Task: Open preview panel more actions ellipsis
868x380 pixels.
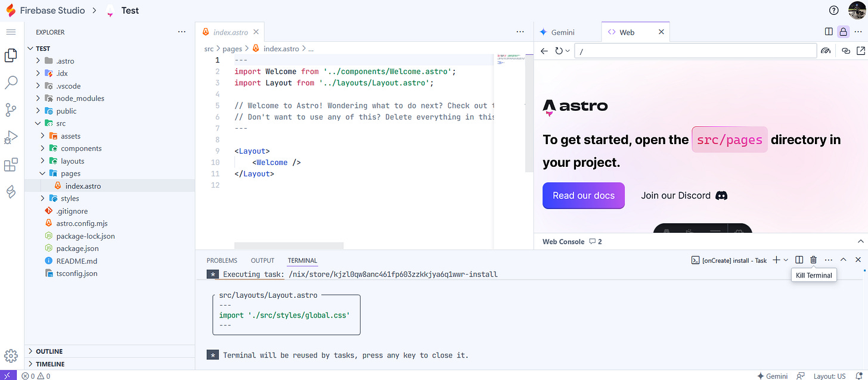Action: coord(860,32)
